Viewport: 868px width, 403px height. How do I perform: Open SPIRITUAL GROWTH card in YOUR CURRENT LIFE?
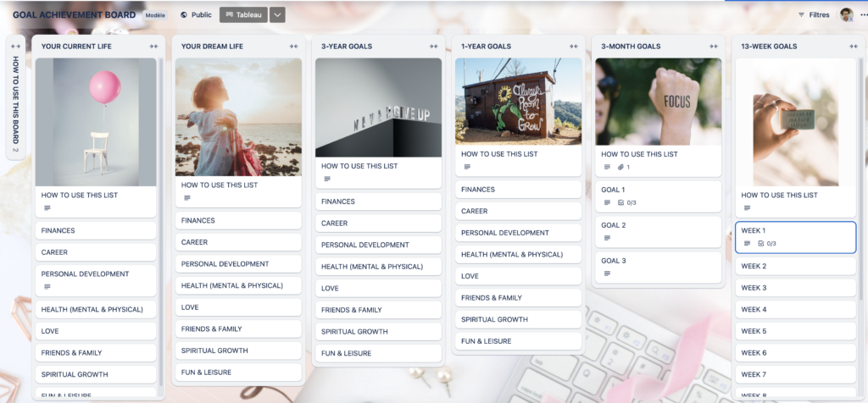point(96,374)
